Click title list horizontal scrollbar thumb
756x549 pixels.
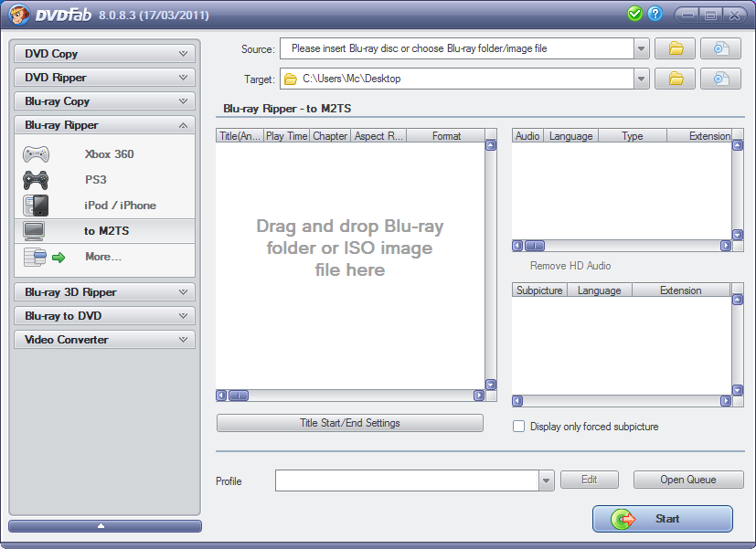tap(239, 396)
